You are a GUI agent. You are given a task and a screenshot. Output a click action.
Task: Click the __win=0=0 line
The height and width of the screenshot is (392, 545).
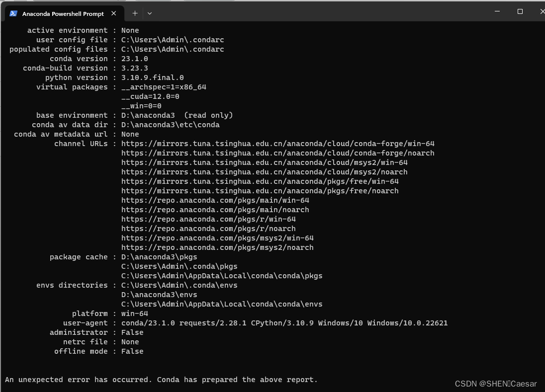pos(141,106)
